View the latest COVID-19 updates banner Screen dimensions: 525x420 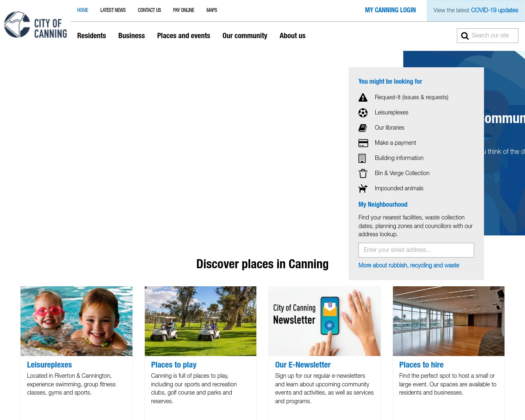coord(475,10)
